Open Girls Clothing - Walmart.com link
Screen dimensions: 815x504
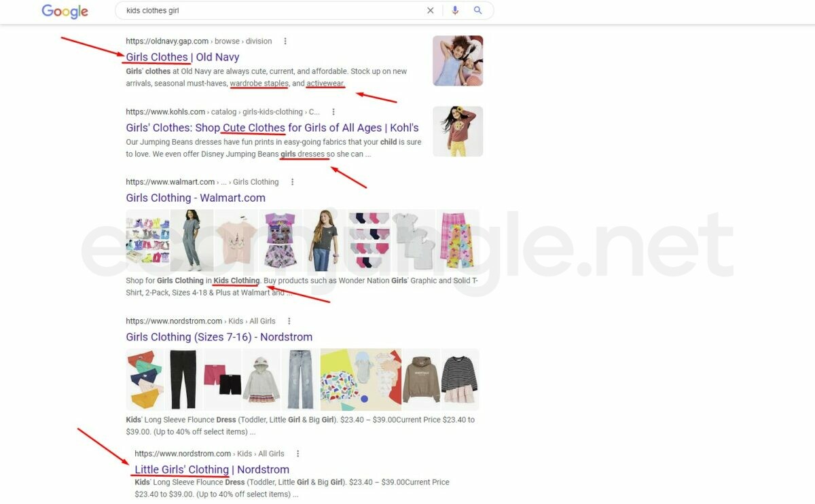(x=196, y=198)
